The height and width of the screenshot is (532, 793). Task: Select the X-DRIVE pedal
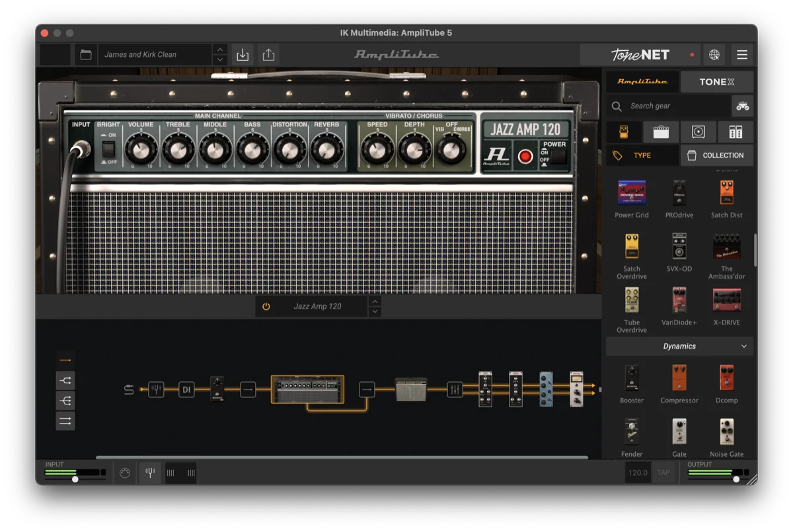(x=727, y=307)
